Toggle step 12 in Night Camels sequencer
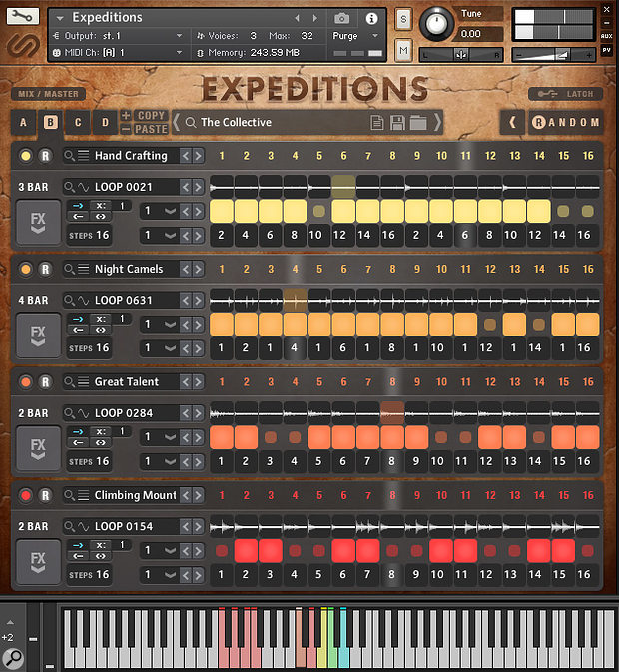 [489, 325]
